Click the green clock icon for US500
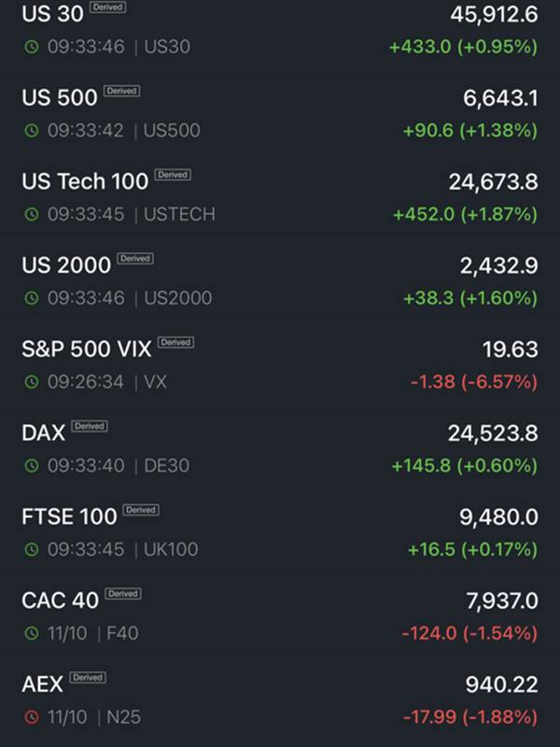 (32, 131)
